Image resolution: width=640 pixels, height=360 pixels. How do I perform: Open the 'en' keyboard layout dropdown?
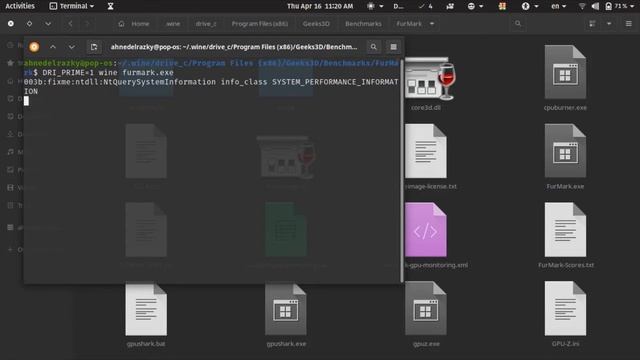click(558, 6)
